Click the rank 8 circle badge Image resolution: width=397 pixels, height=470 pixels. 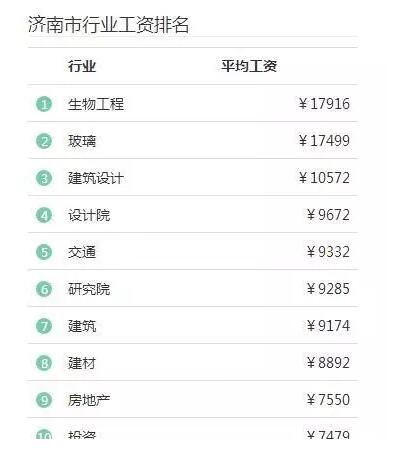point(44,363)
